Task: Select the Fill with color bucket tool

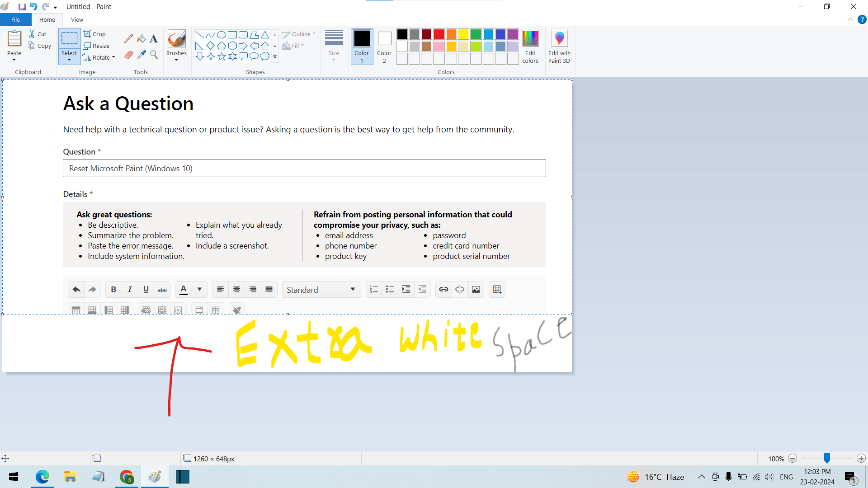Action: pyautogui.click(x=142, y=39)
